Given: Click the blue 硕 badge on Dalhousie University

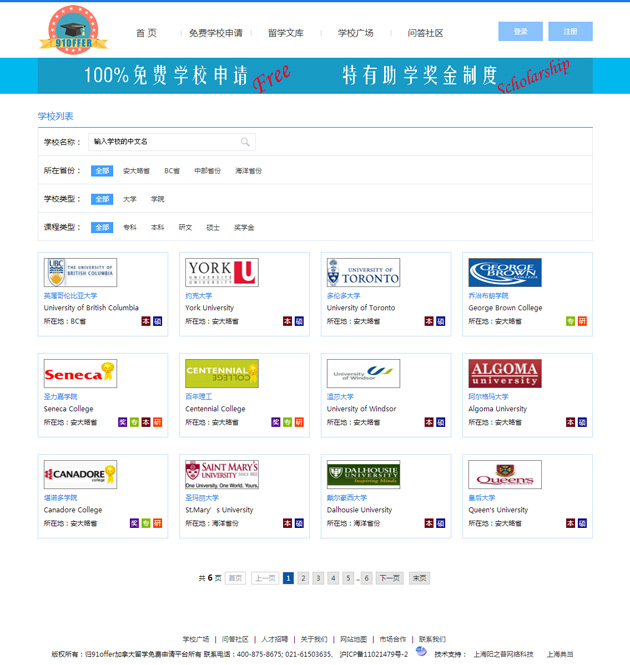Looking at the screenshot, I should coord(441,523).
